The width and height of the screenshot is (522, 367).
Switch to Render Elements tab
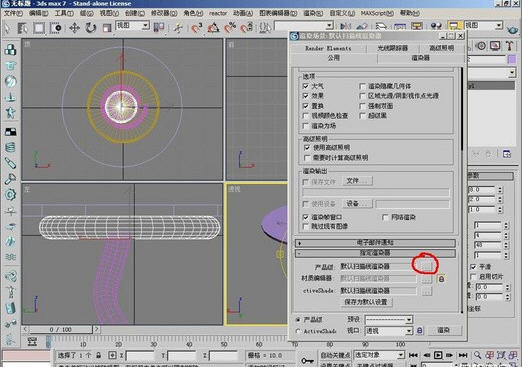coord(328,48)
